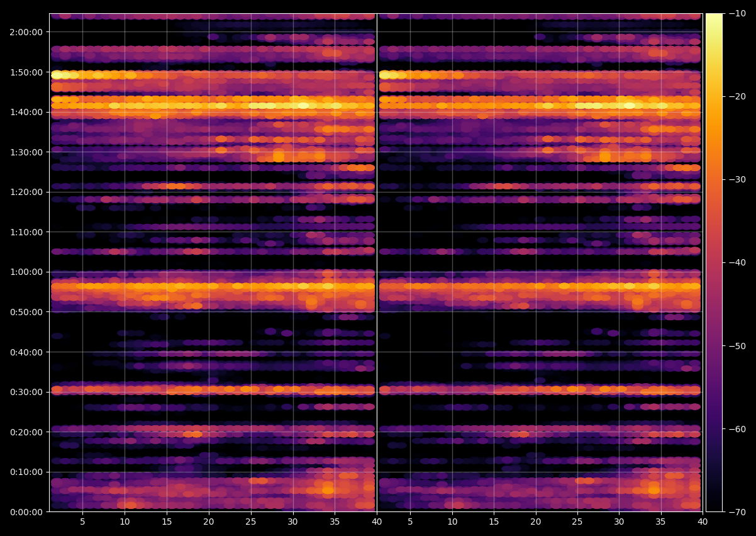The image size is (756, 536).
Task: Click the −70 colorbar tick label
Action: 737,512
